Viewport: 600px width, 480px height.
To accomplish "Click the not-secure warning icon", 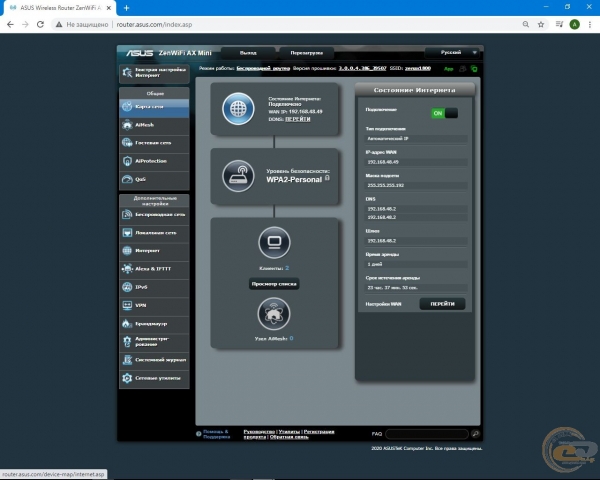I will (59, 24).
